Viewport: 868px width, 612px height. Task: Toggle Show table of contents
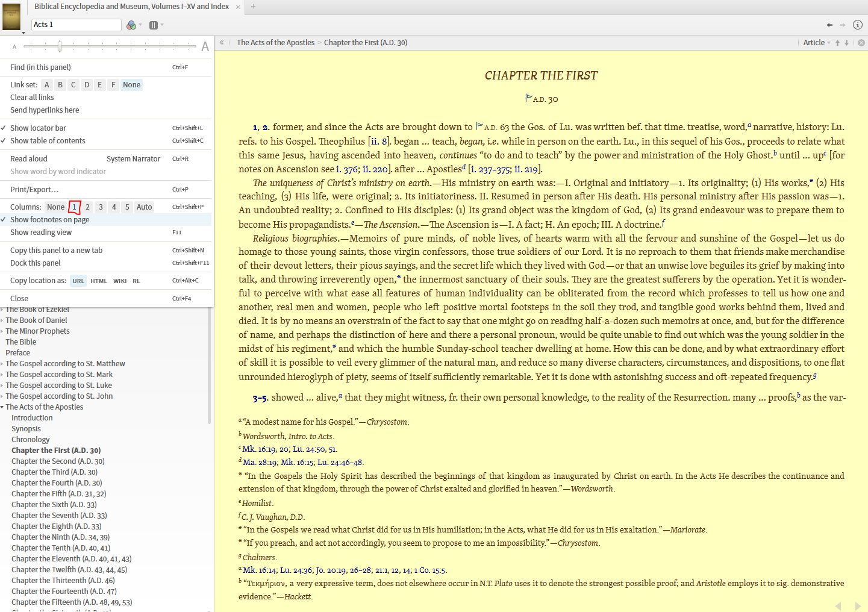(x=48, y=140)
